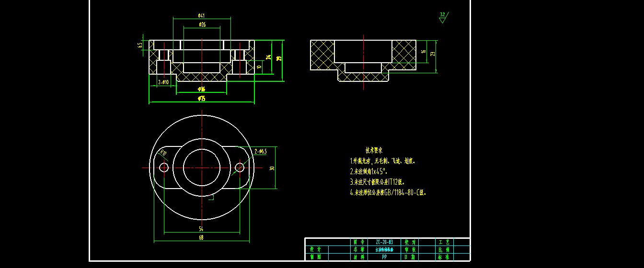Select the 54 hole-spacing dimension
The height and width of the screenshot is (268, 644).
point(201,229)
